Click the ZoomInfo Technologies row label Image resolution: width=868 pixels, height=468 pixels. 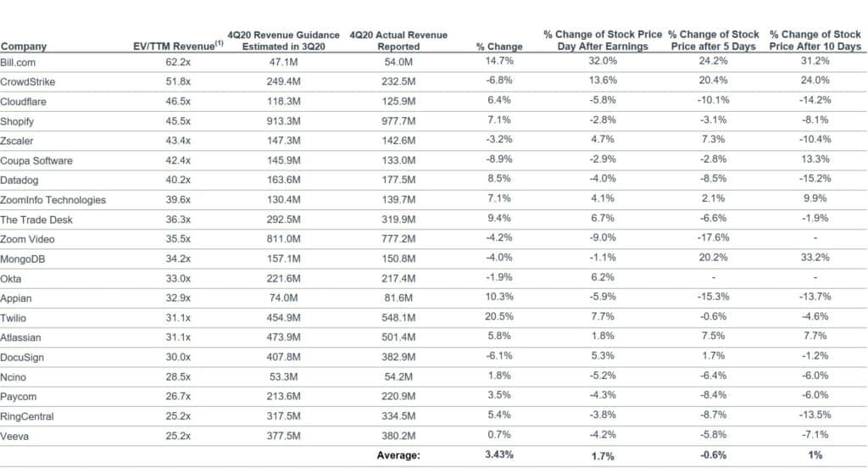[53, 200]
